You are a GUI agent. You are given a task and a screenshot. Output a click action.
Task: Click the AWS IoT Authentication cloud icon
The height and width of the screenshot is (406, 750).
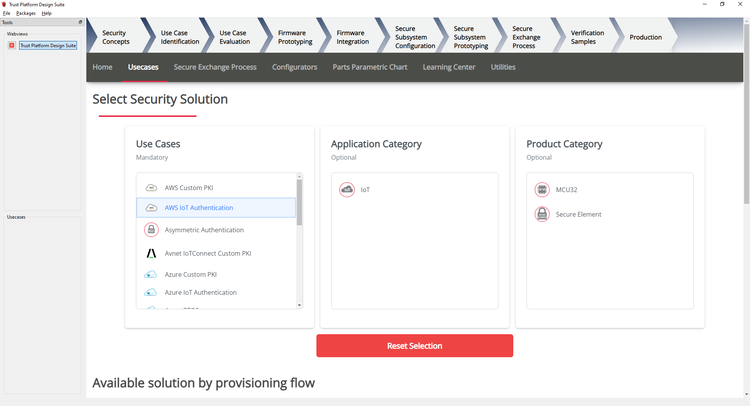(151, 208)
